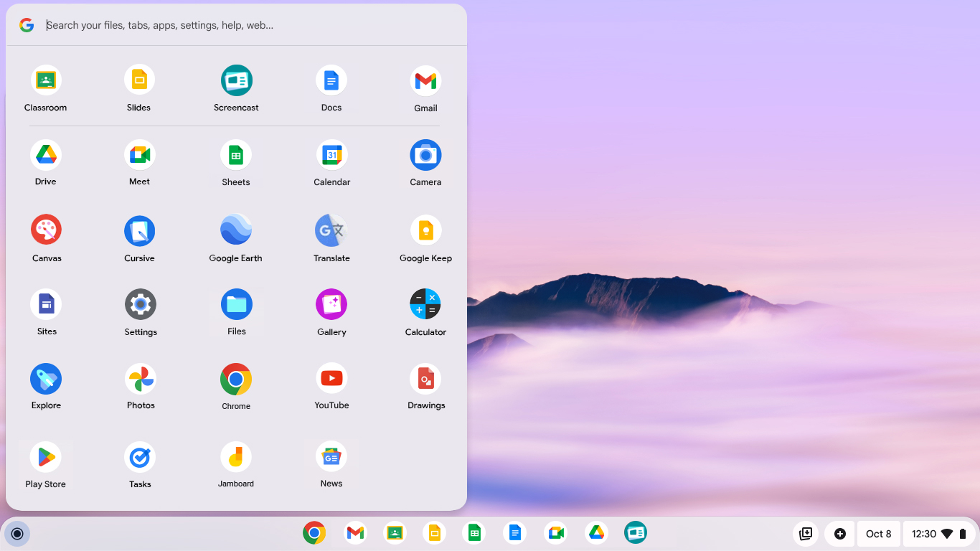Open the Cursive handwriting app

[139, 230]
